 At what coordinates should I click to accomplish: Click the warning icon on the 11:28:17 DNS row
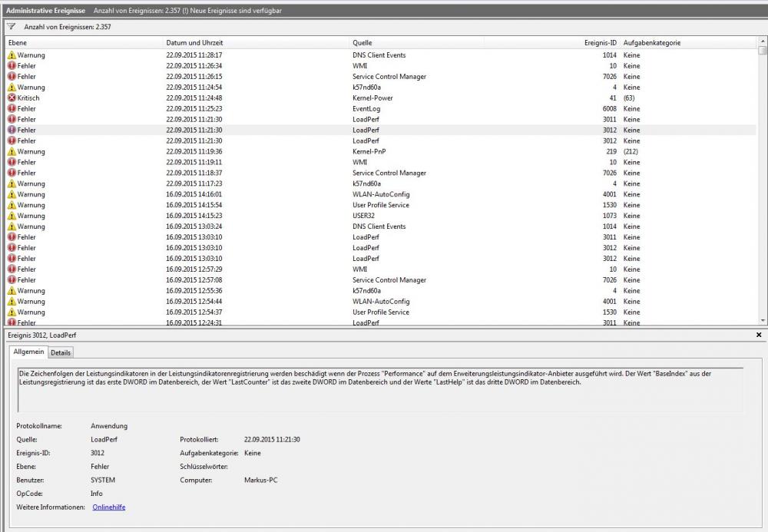[12, 55]
